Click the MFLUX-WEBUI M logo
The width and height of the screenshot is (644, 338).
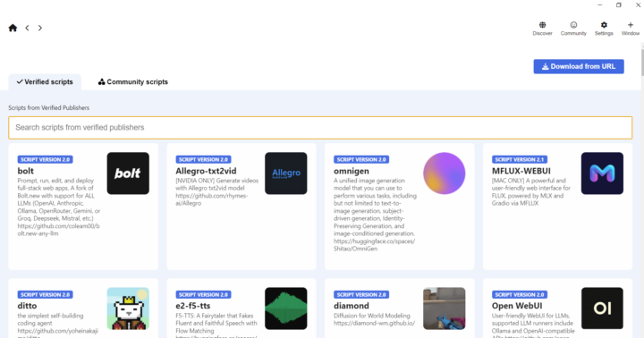tap(602, 173)
